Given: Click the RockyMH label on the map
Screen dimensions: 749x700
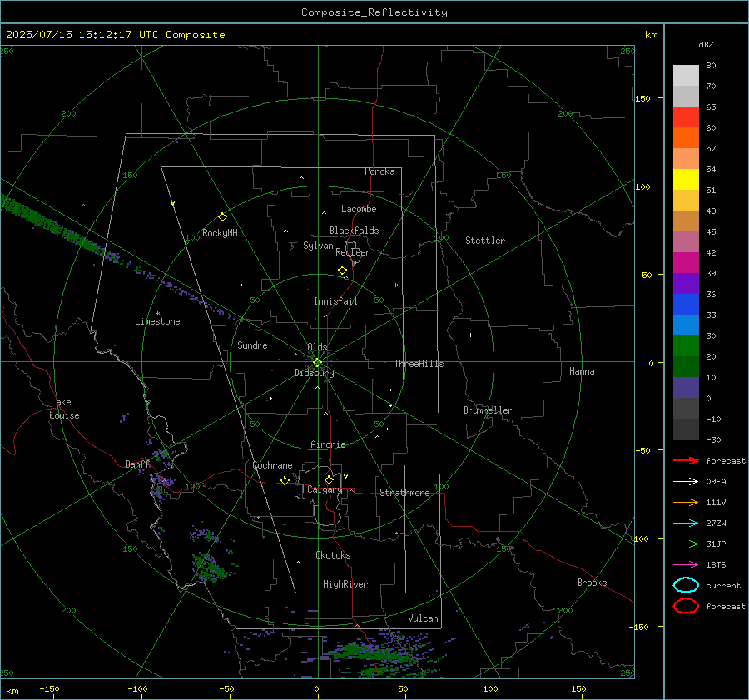Looking at the screenshot, I should tap(220, 233).
